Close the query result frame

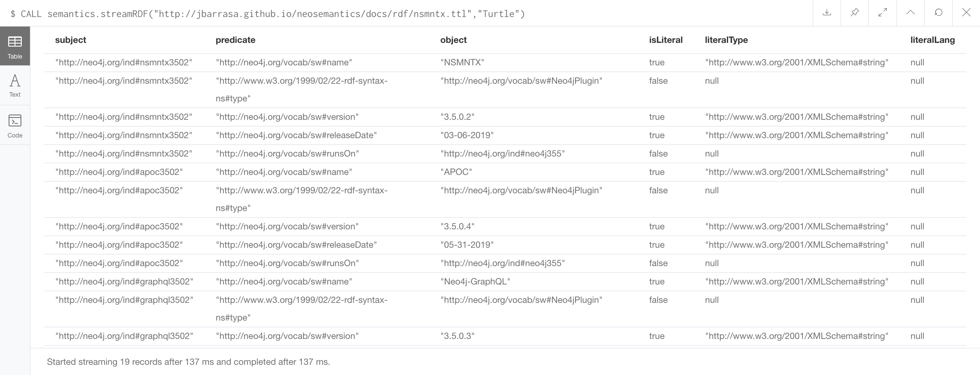[x=966, y=13]
